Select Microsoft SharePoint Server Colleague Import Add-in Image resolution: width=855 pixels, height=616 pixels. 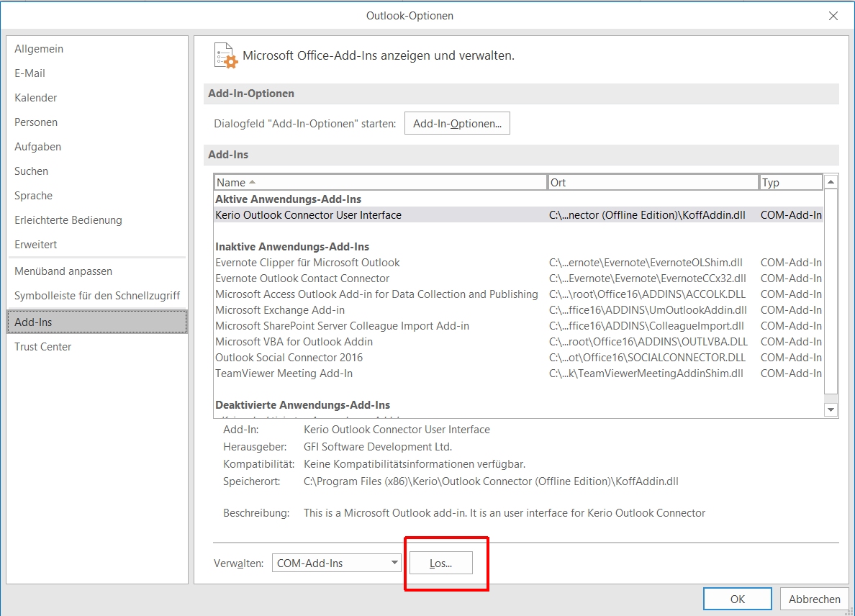coord(519,326)
